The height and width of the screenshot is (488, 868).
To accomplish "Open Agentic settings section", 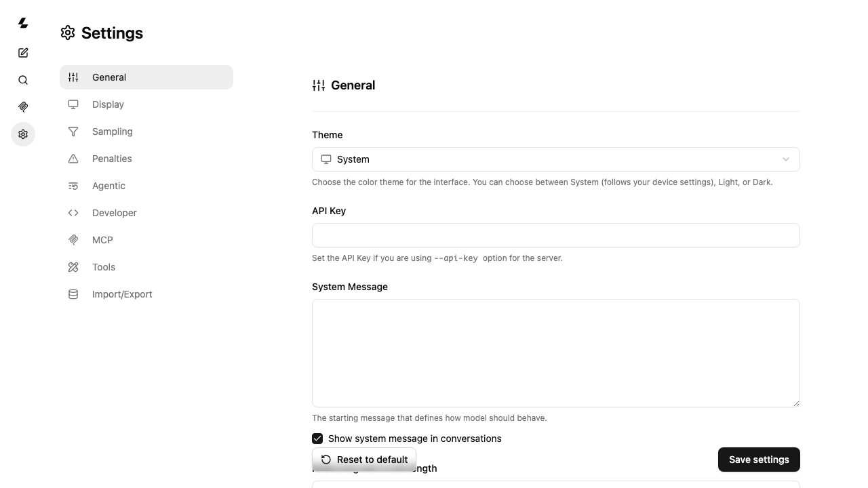I will coord(146,186).
